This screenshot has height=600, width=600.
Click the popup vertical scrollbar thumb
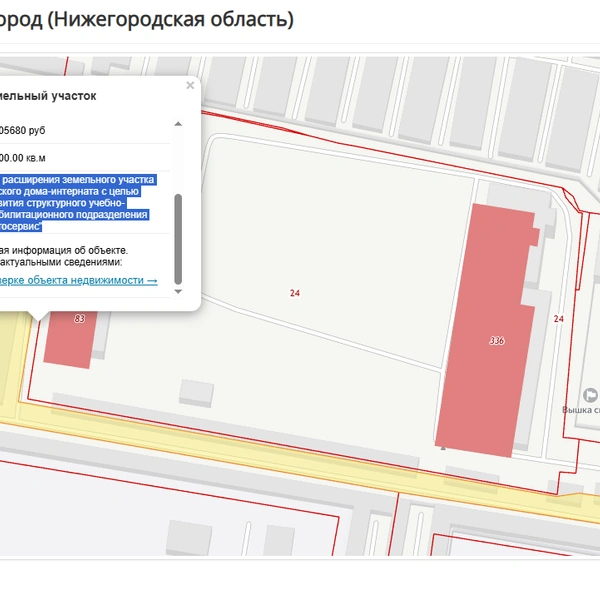(x=178, y=239)
